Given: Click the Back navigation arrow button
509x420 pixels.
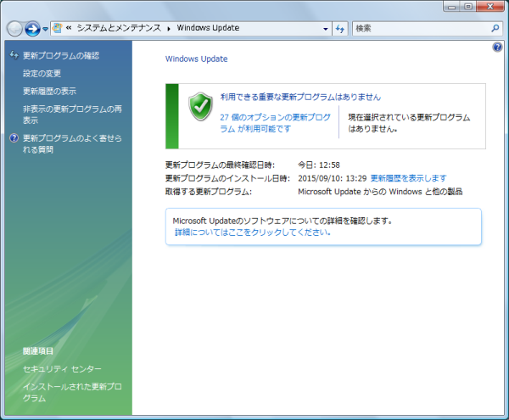Looking at the screenshot, I should pos(14,29).
